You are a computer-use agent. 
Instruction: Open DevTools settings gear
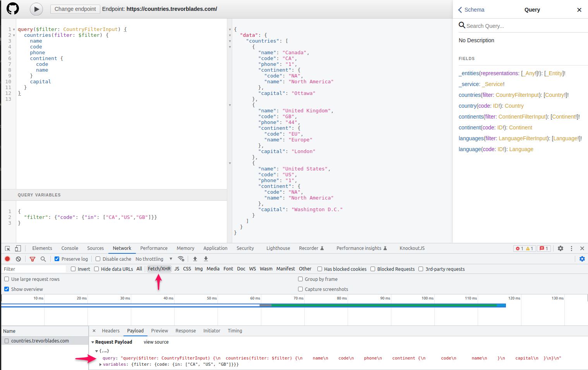tap(561, 248)
